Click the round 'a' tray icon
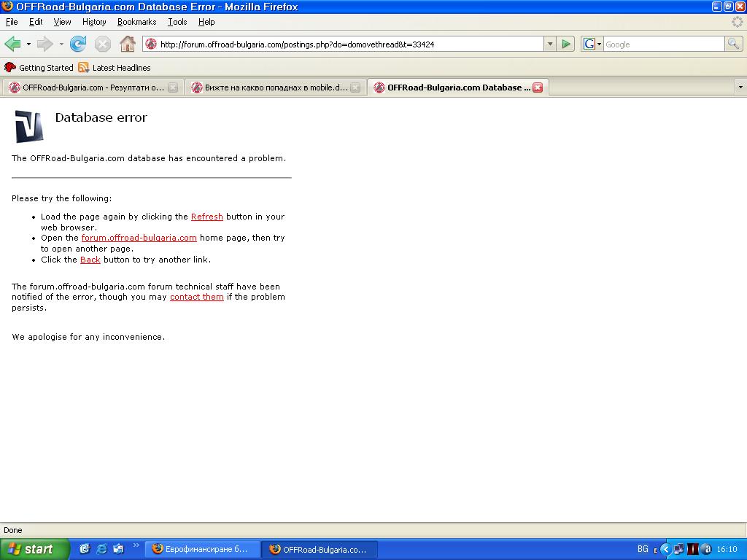This screenshot has height=560, width=747. pos(706,550)
